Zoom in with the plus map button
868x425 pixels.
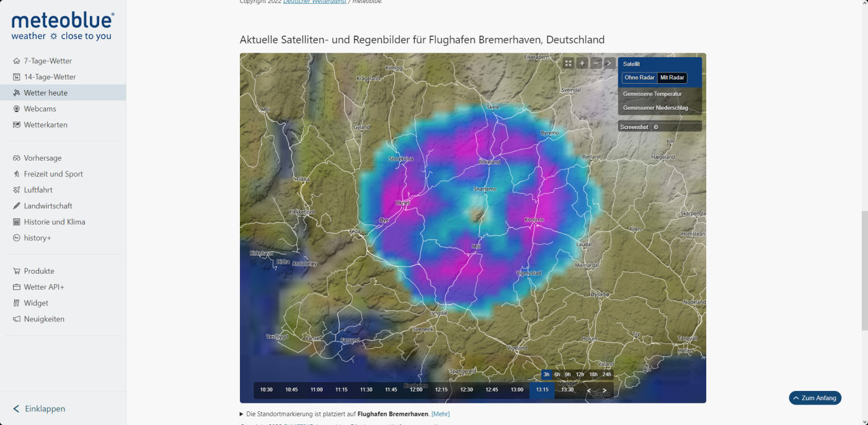pyautogui.click(x=582, y=63)
